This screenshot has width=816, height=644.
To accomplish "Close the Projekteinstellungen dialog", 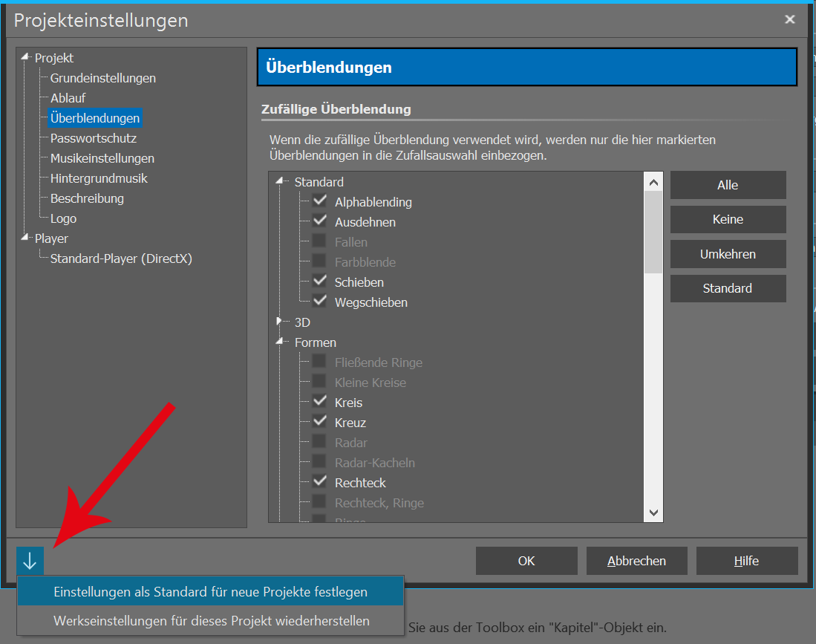I will pyautogui.click(x=791, y=19).
